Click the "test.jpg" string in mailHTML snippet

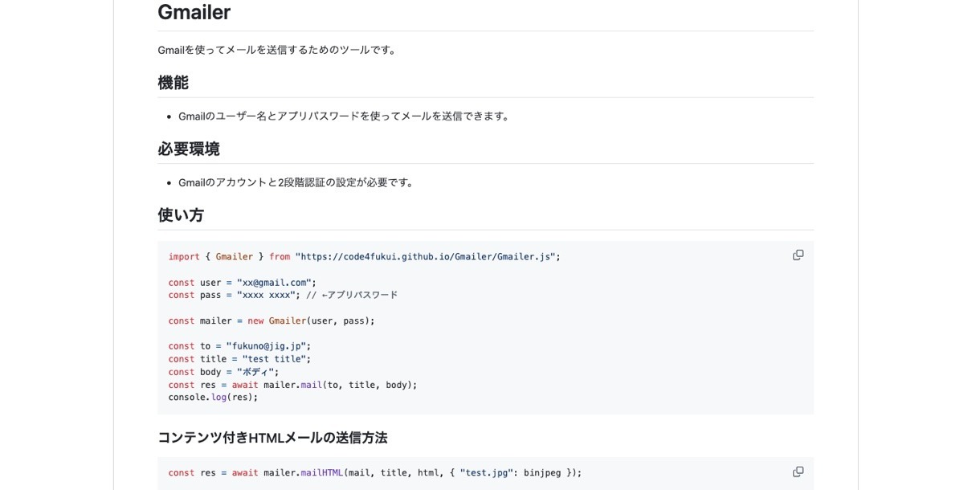pos(486,473)
